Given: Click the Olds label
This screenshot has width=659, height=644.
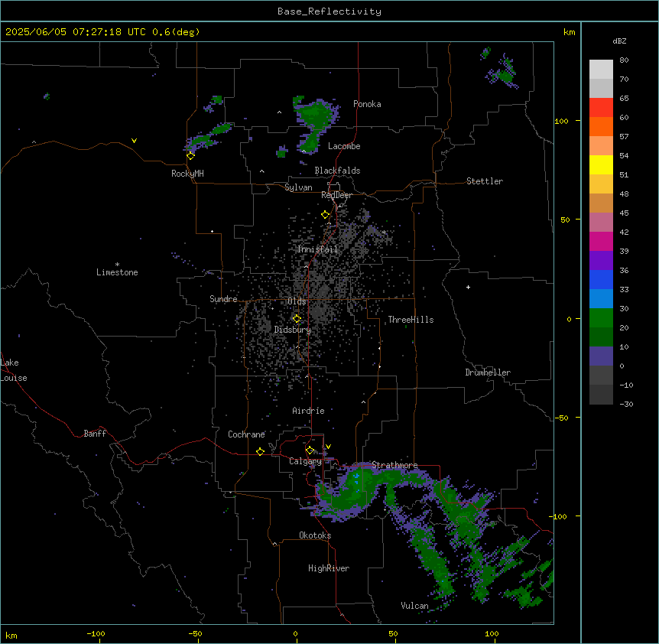Looking at the screenshot, I should click(x=297, y=301).
